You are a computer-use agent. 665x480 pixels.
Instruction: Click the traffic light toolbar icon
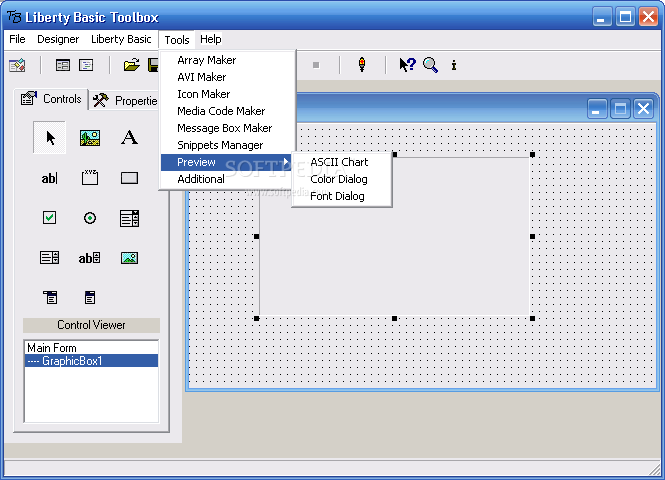(x=362, y=65)
